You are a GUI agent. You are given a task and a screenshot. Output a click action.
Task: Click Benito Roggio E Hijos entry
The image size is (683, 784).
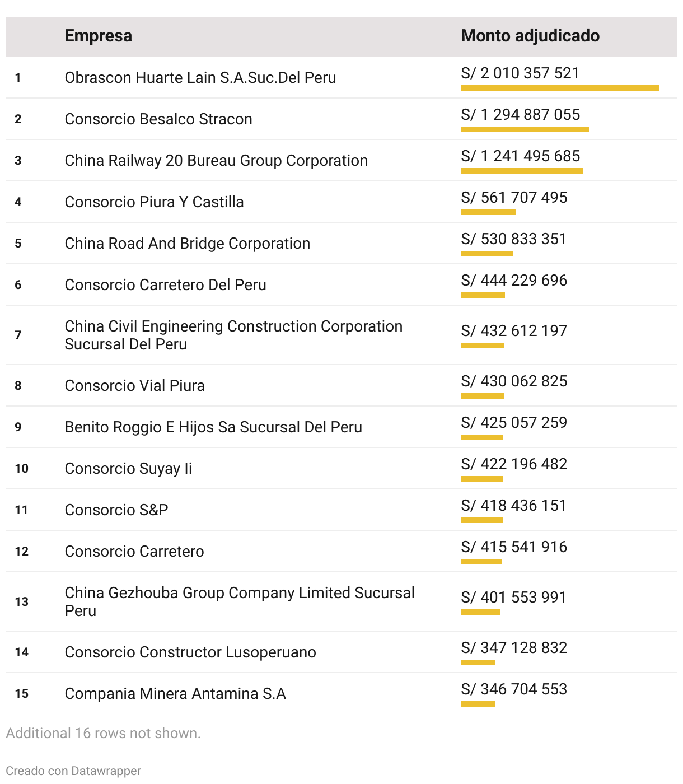[x=213, y=427]
